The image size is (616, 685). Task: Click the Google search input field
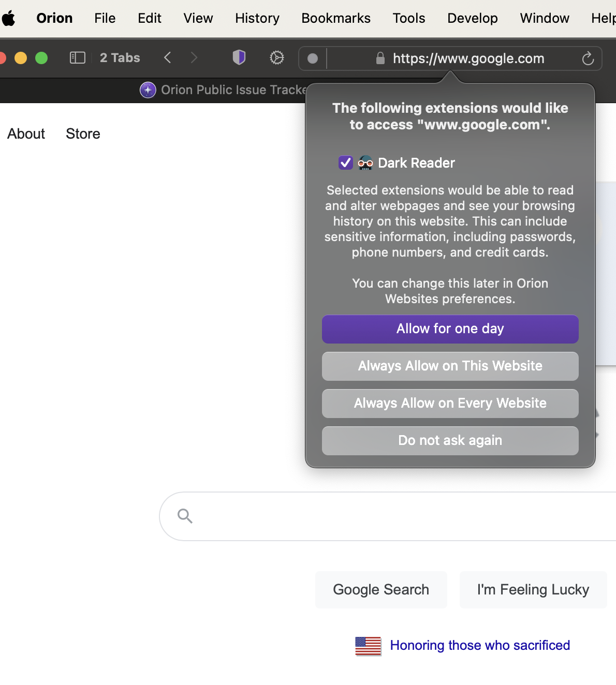[404, 516]
